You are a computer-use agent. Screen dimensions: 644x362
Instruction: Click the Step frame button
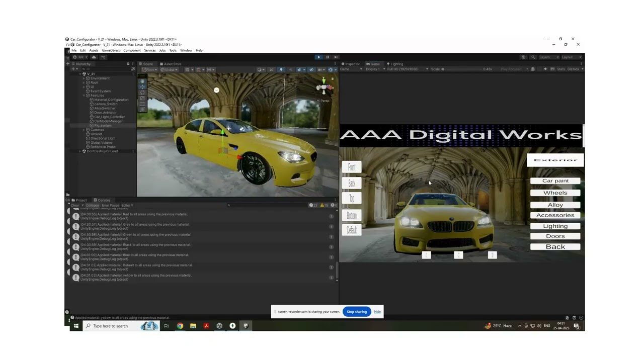pos(336,57)
